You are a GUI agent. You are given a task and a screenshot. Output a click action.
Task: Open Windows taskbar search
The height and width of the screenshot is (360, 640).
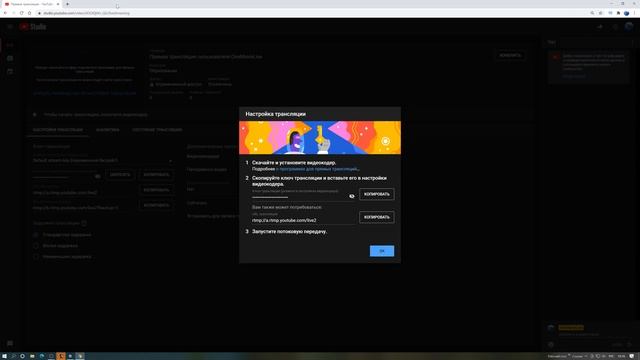[13, 356]
